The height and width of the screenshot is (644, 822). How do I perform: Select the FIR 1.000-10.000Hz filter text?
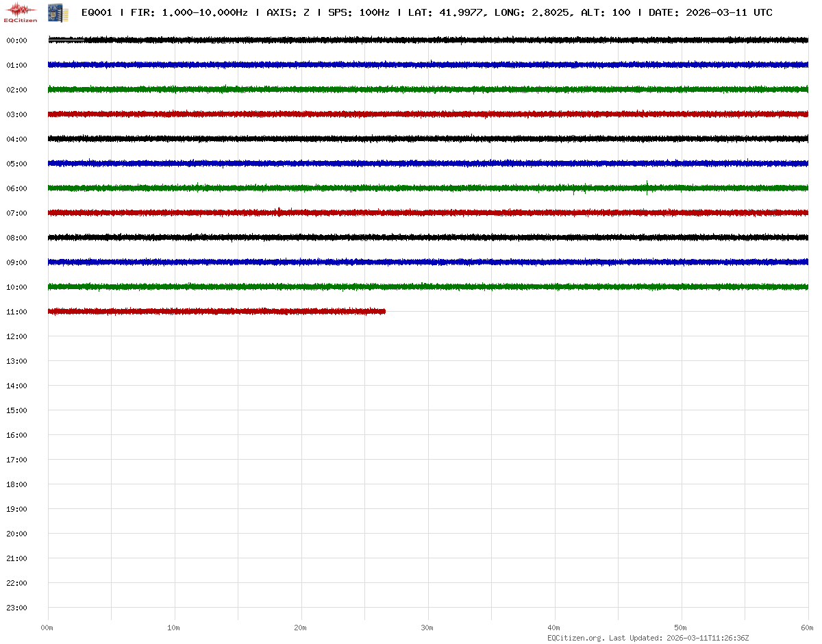click(188, 12)
